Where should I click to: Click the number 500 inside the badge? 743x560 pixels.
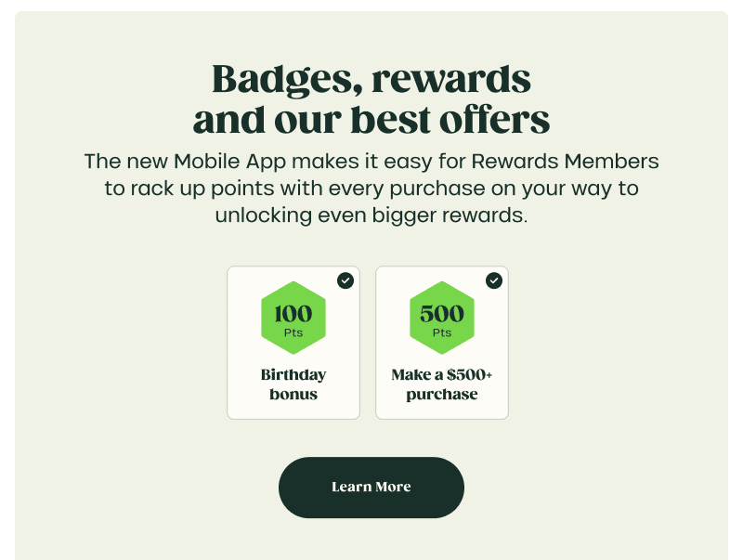(x=442, y=313)
